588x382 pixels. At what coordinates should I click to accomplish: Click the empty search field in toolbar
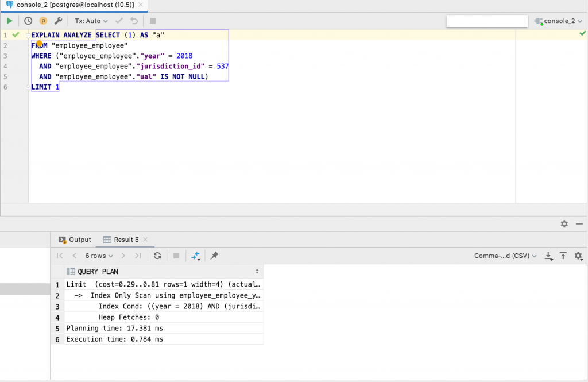tap(487, 21)
